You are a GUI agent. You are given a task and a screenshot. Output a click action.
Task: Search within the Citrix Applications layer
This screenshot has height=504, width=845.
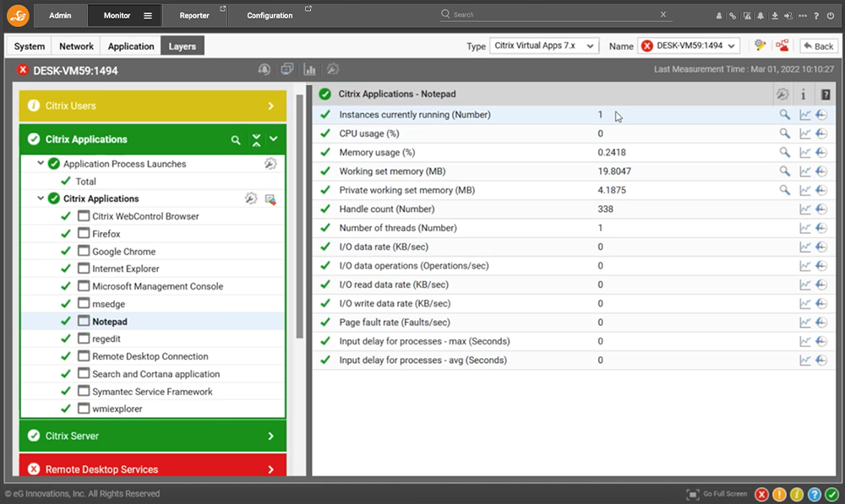(236, 140)
